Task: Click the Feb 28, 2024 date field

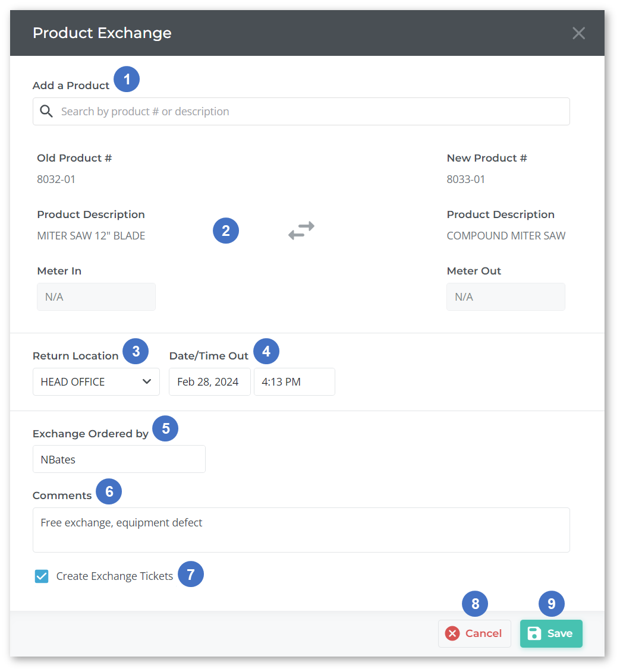Action: point(210,381)
